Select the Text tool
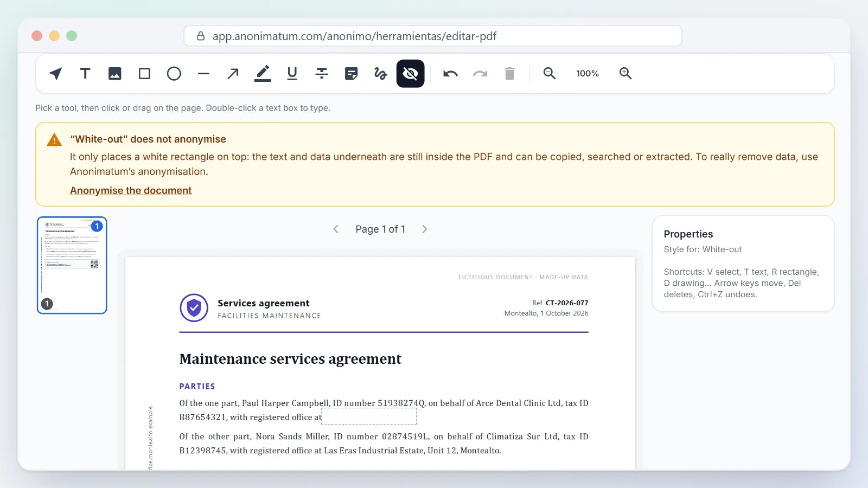868x488 pixels. tap(85, 74)
